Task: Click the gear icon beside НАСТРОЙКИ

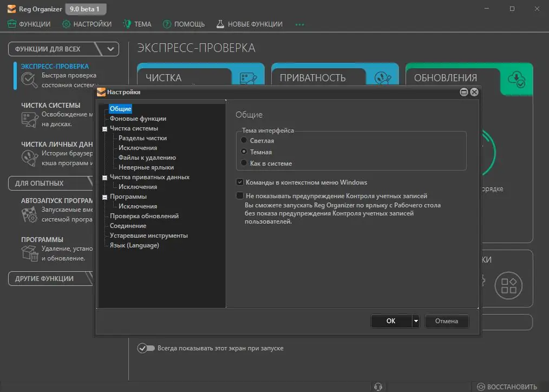Action: pos(66,24)
